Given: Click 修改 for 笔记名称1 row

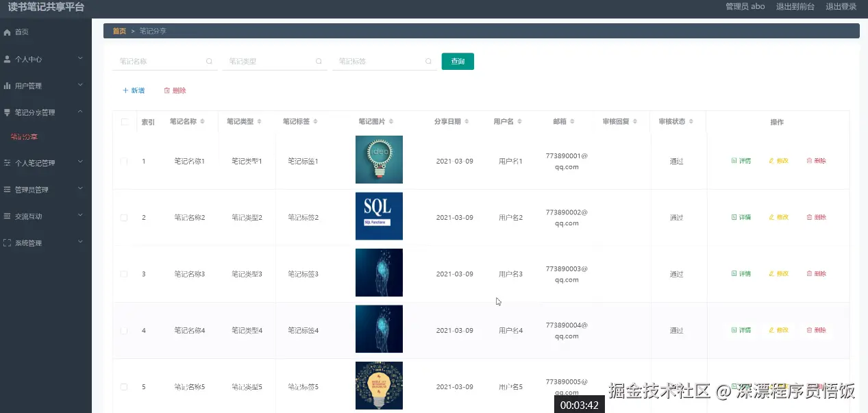Looking at the screenshot, I should tap(779, 161).
